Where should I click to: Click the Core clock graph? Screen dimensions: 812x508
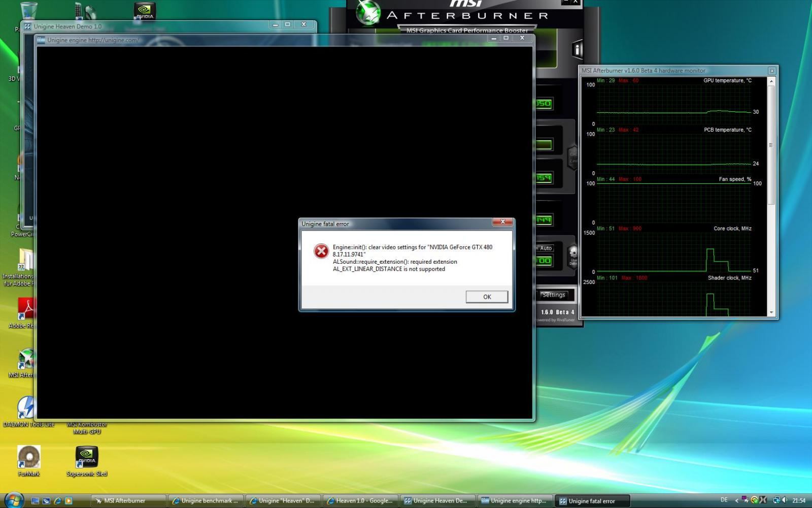coord(674,252)
